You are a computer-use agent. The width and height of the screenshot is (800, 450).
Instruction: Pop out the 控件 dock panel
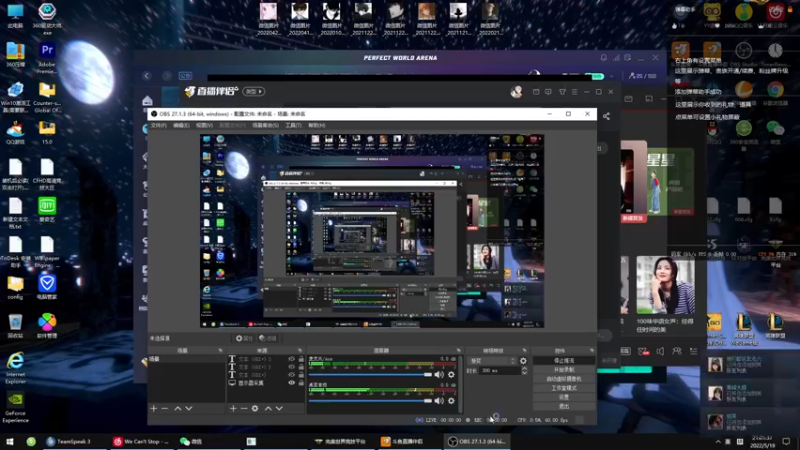pyautogui.click(x=592, y=351)
